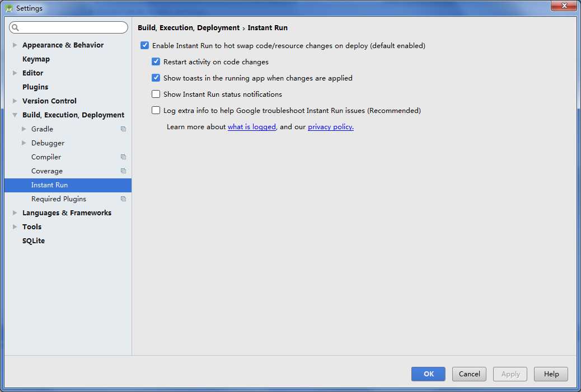Expand the Gradle node
581x392 pixels.
point(24,129)
